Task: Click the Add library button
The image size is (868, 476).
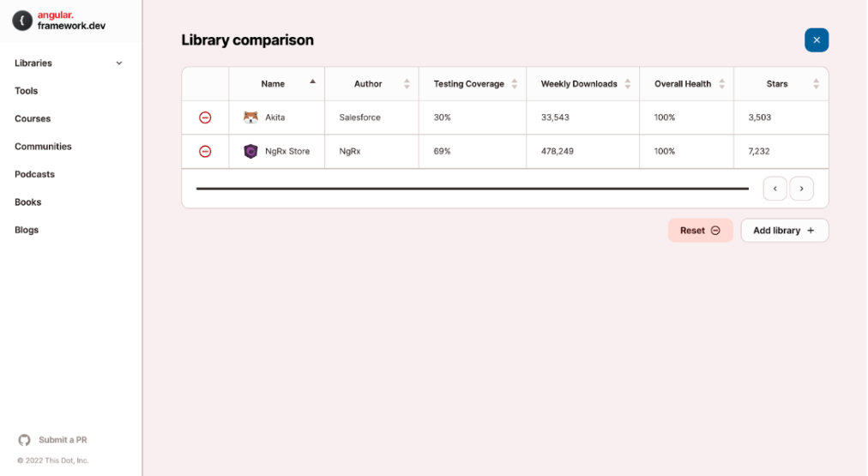Action: [x=785, y=230]
